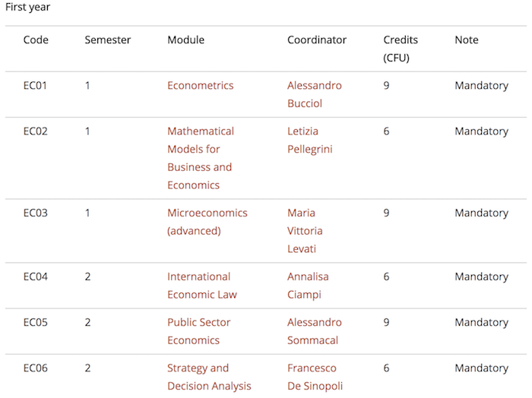532x398 pixels.
Task: Open Strategy and Decision Analysis module
Action: tap(209, 377)
